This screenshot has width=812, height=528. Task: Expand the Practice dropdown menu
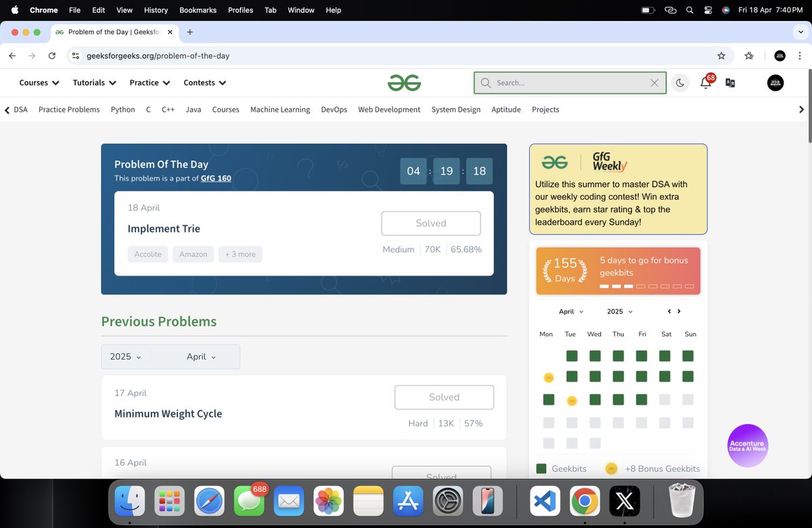coord(150,83)
